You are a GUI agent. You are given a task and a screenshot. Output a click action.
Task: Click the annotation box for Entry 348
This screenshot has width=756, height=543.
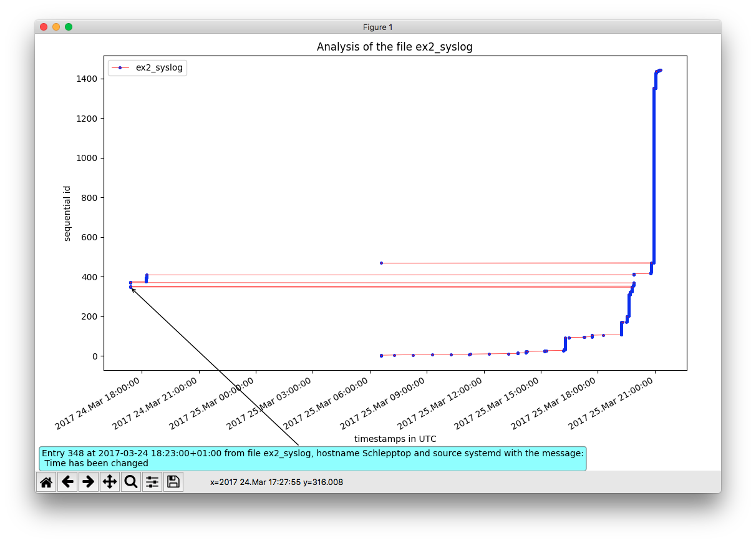[313, 458]
